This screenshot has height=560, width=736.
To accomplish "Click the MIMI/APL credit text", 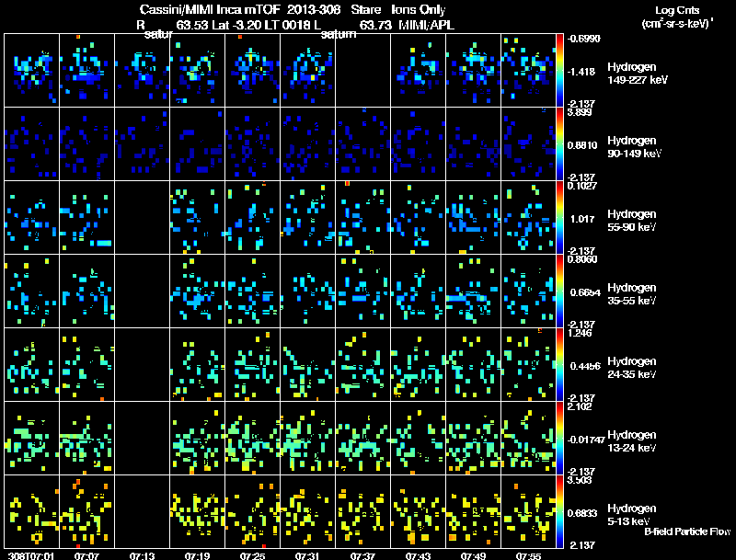I will click(x=426, y=25).
